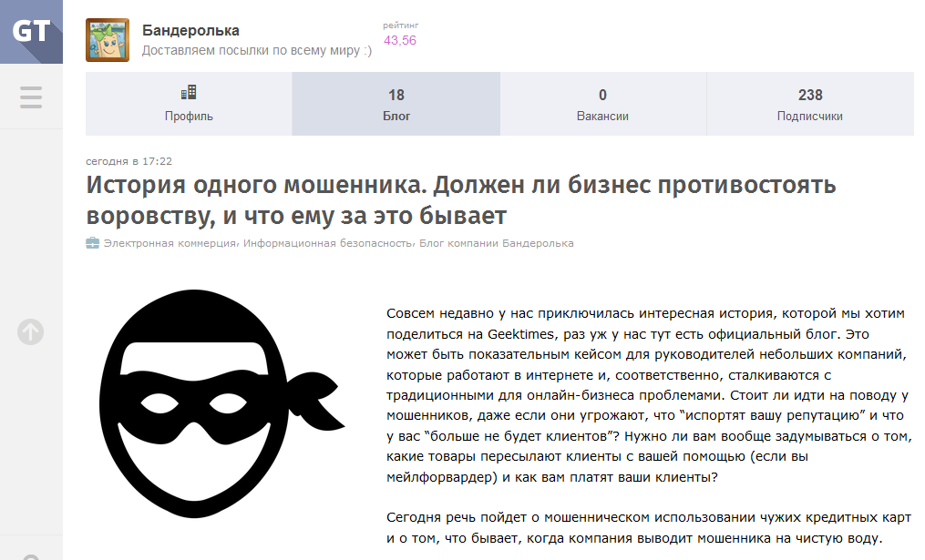Select the Вакансии tab

click(602, 104)
